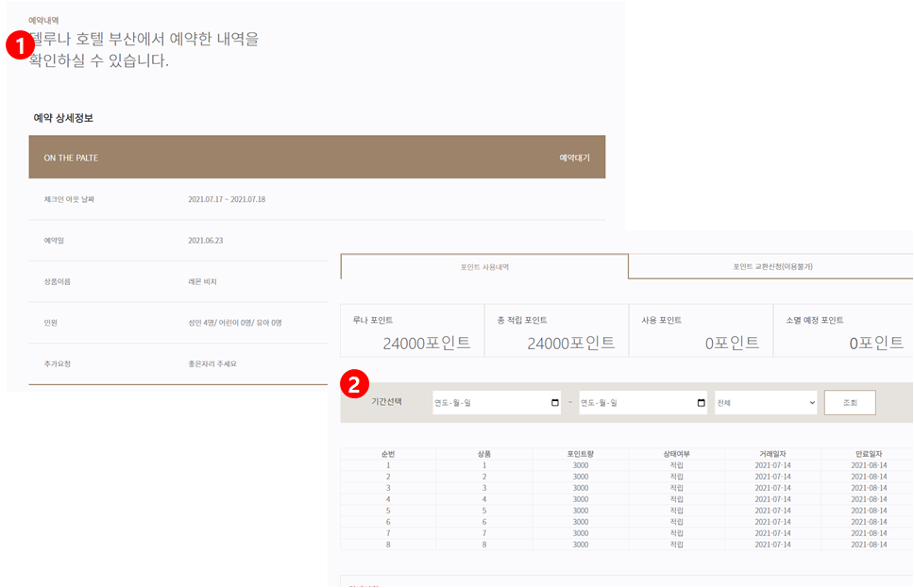This screenshot has width=914, height=588.
Task: Click the 추가요청 label
Action: pos(57,363)
